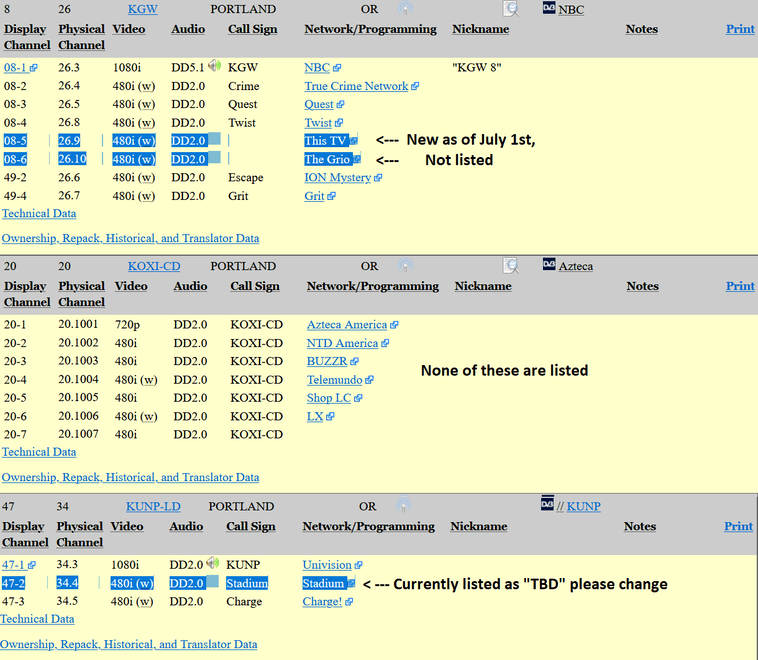Print the KGW station listing
Screen dimensions: 758x660
point(740,29)
